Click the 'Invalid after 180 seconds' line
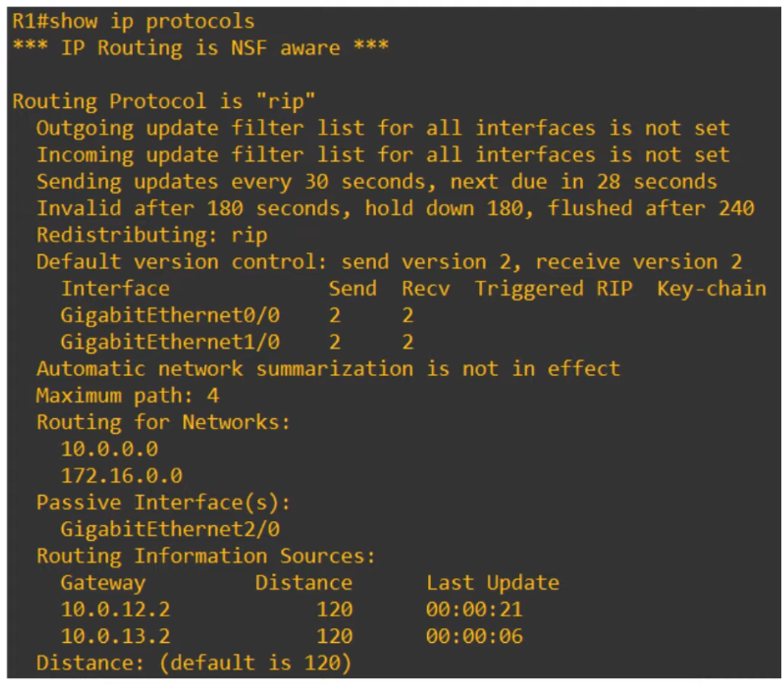This screenshot has height=684, width=784. pos(395,209)
